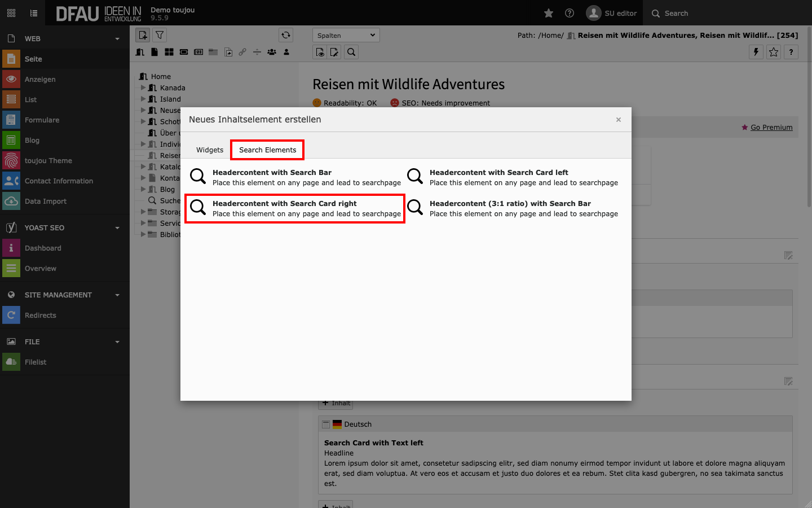Follow the Go Premium link
The width and height of the screenshot is (812, 508).
click(771, 128)
